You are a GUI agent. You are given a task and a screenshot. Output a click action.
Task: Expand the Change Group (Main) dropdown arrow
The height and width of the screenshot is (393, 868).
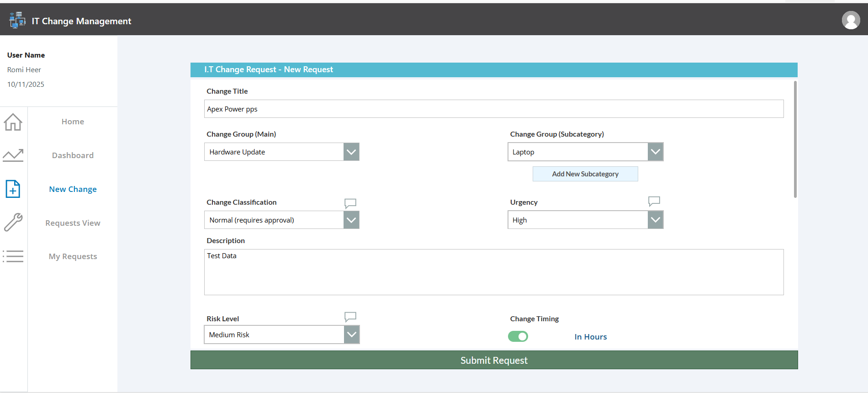coord(351,152)
